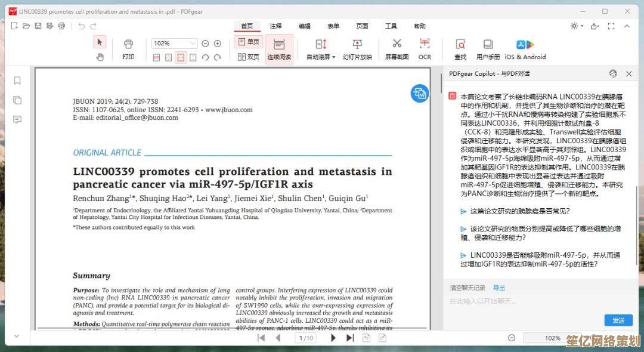The image size is (644, 352).
Task: Open a file with the folder icon
Action: point(26,26)
